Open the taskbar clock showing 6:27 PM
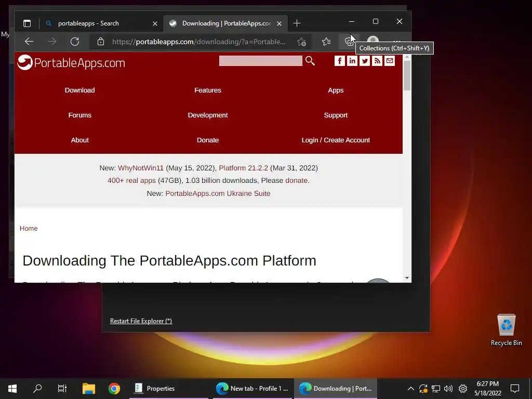The image size is (532, 399). (x=487, y=389)
